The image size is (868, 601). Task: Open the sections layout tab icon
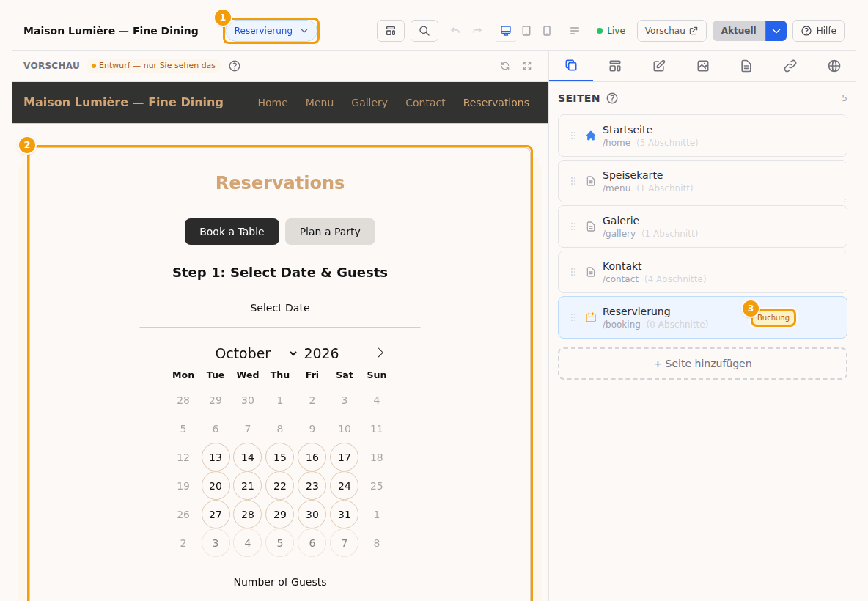click(615, 66)
